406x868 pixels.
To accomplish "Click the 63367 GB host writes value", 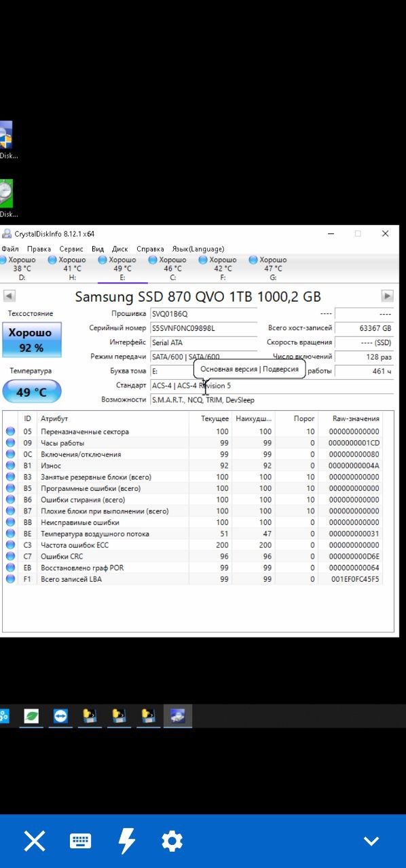I will pos(365,328).
